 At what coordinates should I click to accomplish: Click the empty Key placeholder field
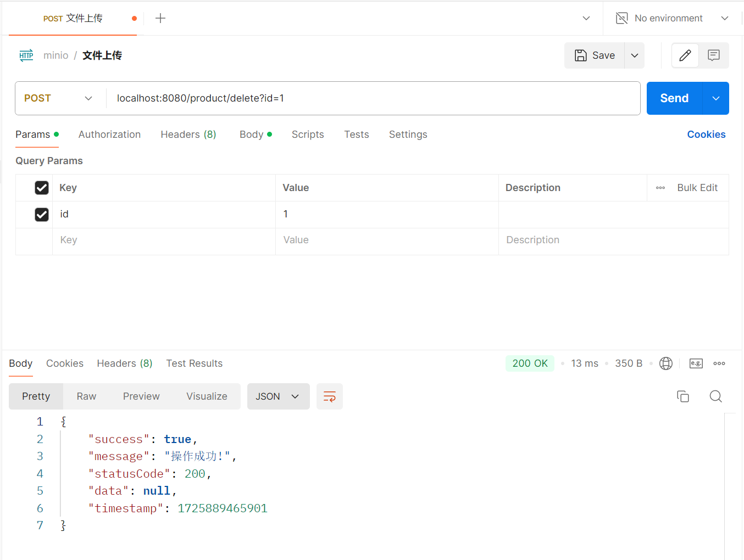pyautogui.click(x=164, y=240)
